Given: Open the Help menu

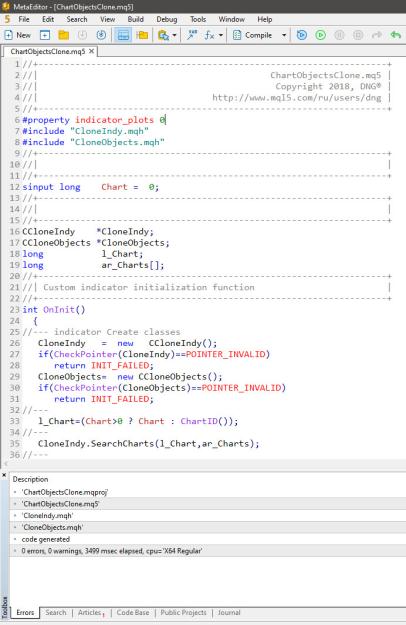Looking at the screenshot, I should (x=265, y=19).
